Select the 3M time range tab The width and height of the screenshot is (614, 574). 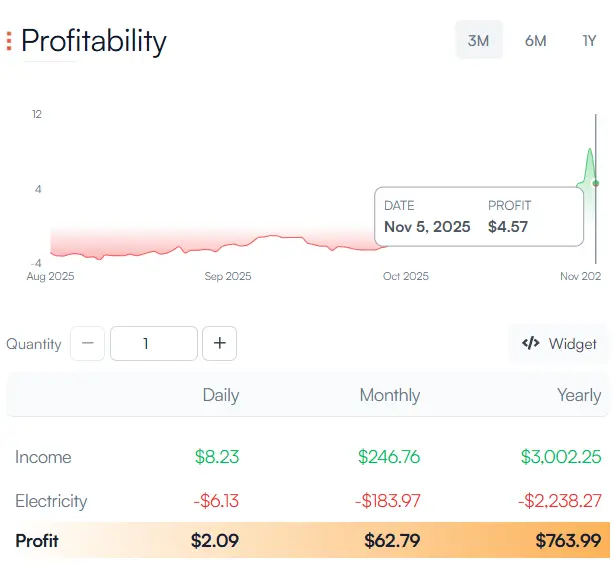479,41
